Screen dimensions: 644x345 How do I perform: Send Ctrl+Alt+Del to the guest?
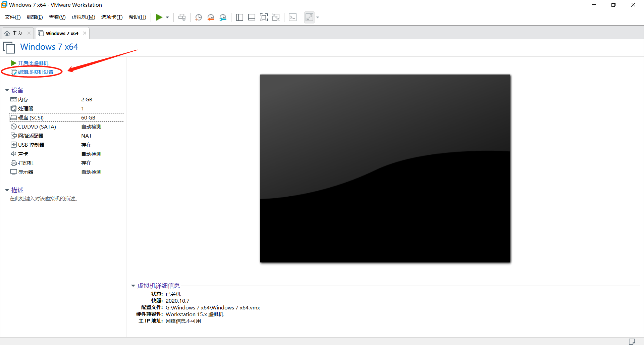[182, 17]
